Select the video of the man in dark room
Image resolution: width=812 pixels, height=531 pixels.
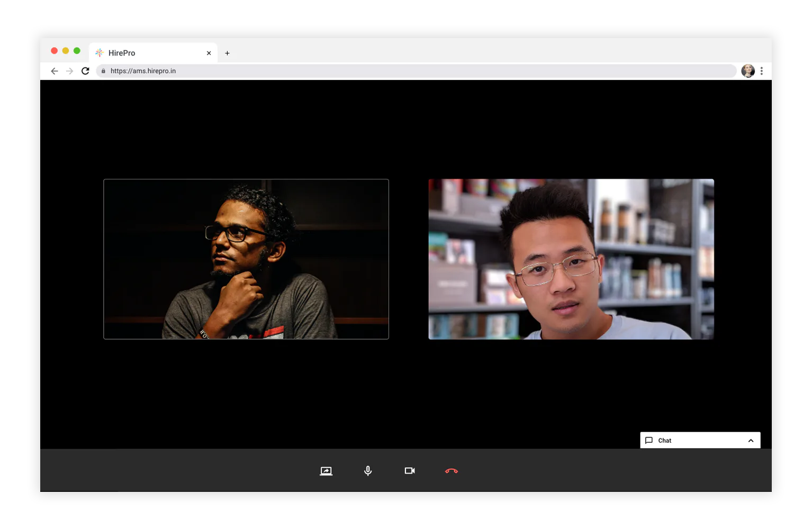point(246,259)
